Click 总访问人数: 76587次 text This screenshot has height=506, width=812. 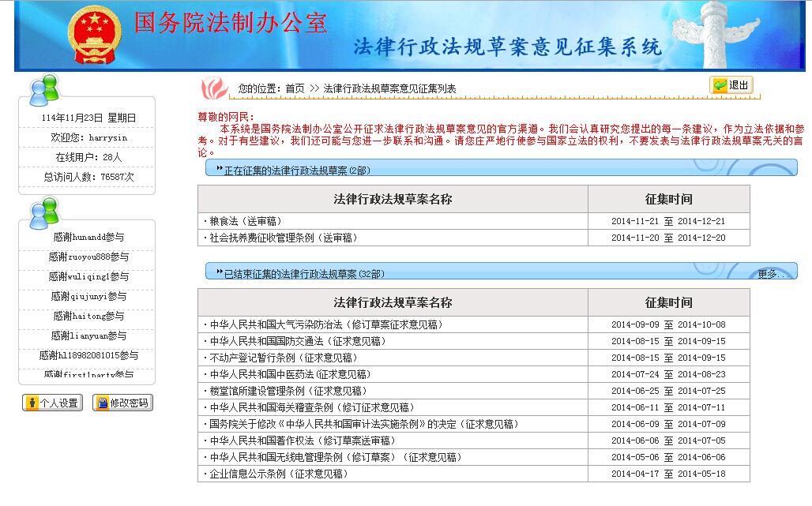point(88,177)
